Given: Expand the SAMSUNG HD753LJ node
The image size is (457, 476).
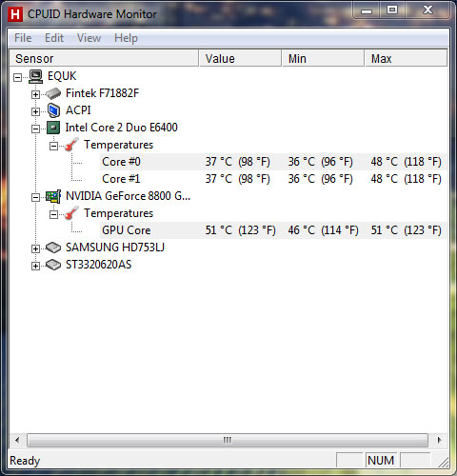Looking at the screenshot, I should [x=35, y=248].
